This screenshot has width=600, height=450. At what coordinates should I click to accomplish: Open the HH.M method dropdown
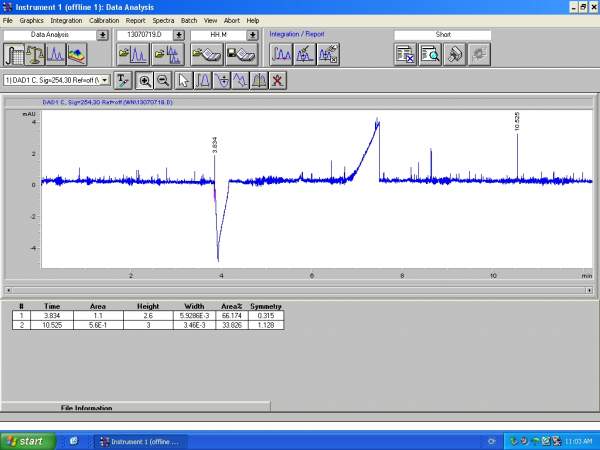point(253,34)
